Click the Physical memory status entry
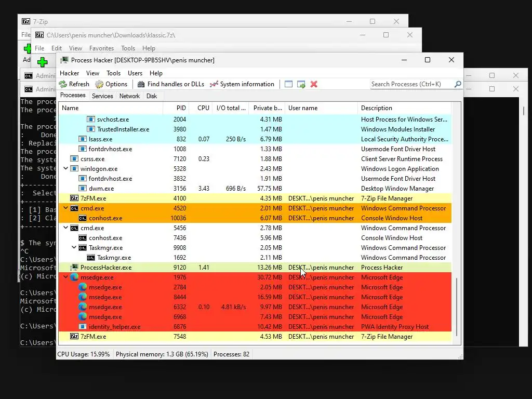Screen dimensions: 532x399 162,354
